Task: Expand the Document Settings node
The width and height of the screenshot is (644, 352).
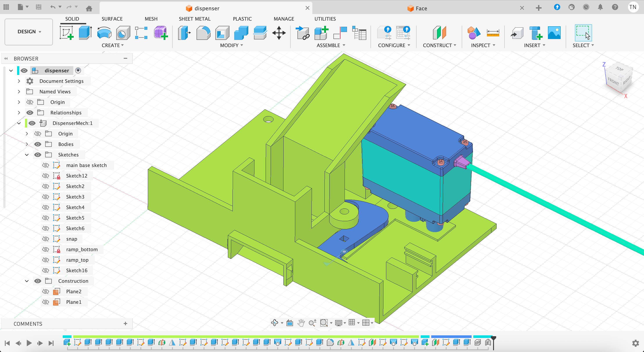Action: [19, 81]
